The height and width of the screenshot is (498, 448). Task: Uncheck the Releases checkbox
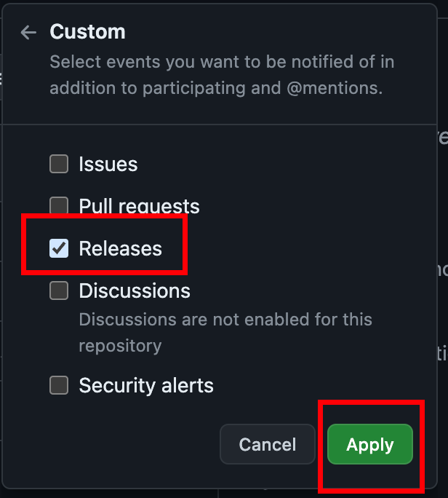[x=59, y=248]
